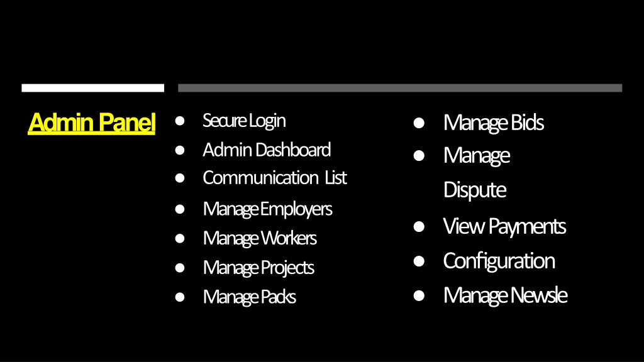Click the bullet beside Secure Login
The height and width of the screenshot is (362, 644).
(x=179, y=121)
